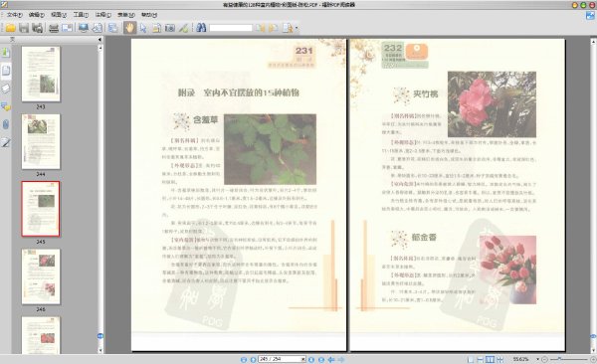Image resolution: width=597 pixels, height=364 pixels.
Task: Collapse the navigation panel with the arrow
Action: tap(99, 39)
